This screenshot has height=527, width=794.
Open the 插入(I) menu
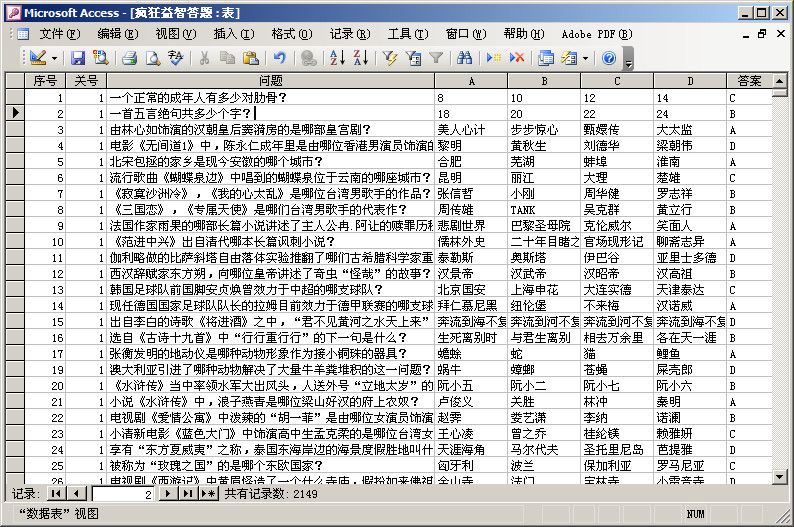pyautogui.click(x=233, y=34)
